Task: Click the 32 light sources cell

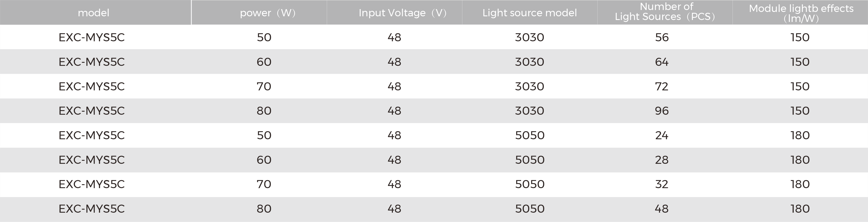Action: click(662, 184)
